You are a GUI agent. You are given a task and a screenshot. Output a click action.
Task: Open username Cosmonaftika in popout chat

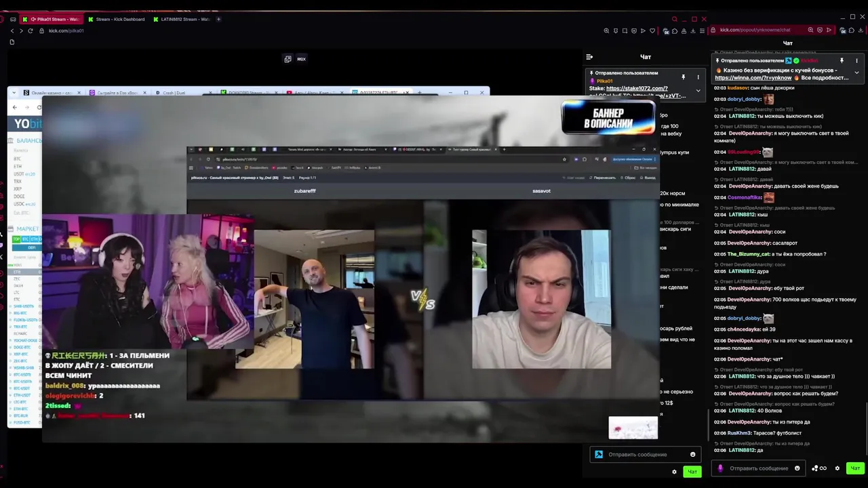[745, 197]
